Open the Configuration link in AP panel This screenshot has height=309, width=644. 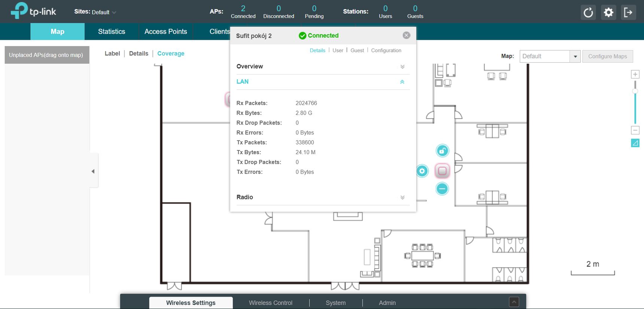click(x=386, y=50)
